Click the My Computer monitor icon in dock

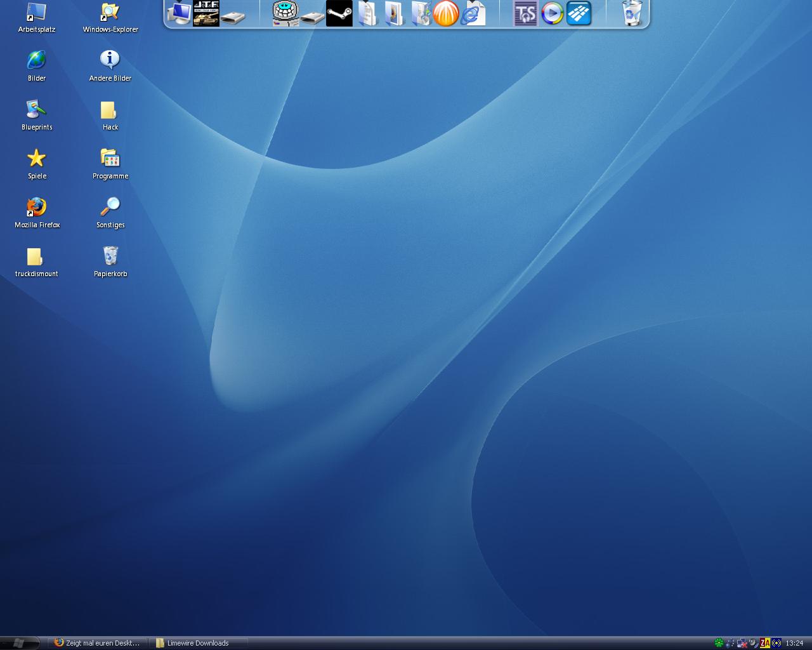[x=180, y=13]
